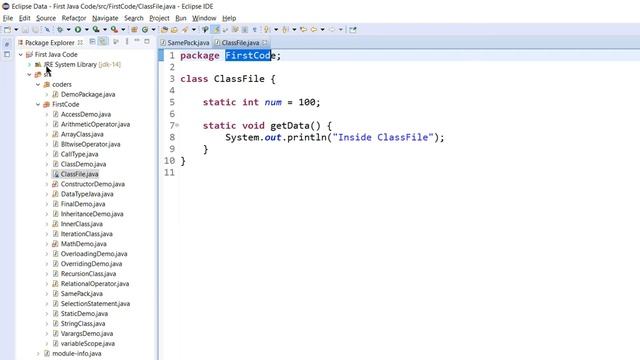Screen dimensions: 640x360
Task: Open the Refactor menu
Action: [74, 18]
